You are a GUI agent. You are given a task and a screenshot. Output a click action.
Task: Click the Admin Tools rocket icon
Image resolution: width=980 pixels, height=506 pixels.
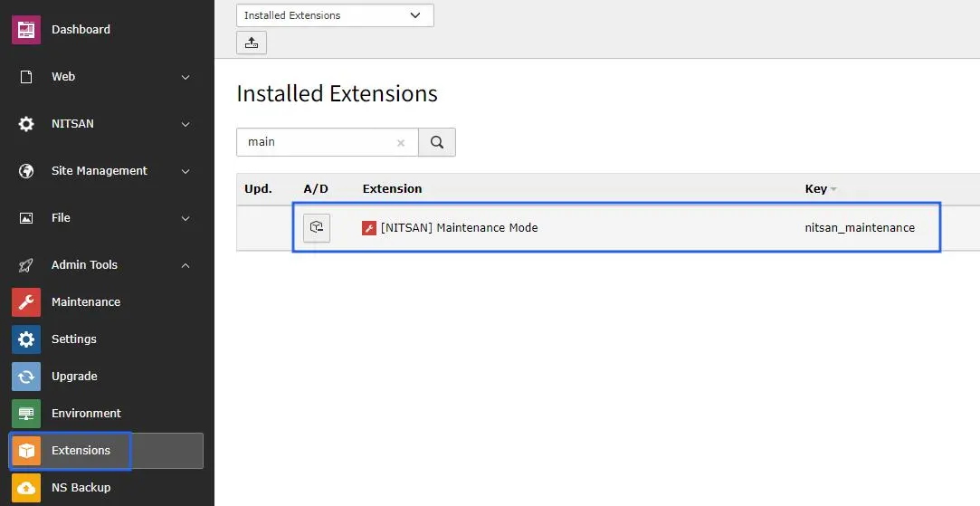coord(26,265)
